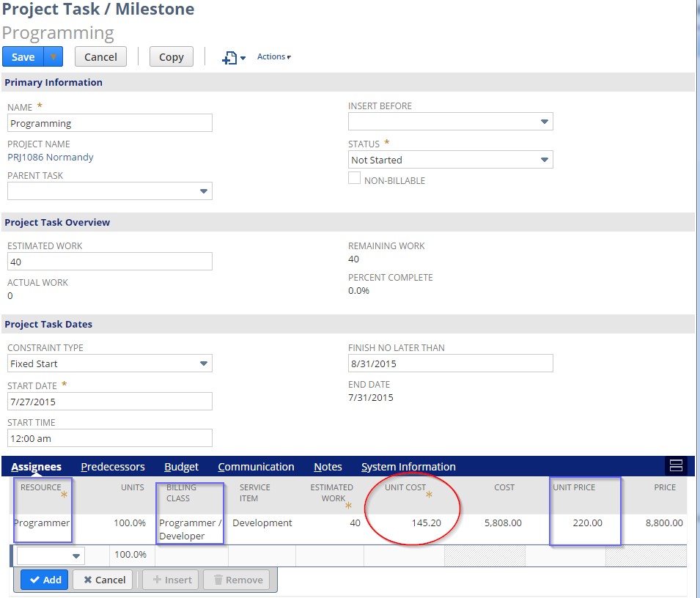This screenshot has width=700, height=598.
Task: Switch to the Budget tab
Action: click(181, 467)
